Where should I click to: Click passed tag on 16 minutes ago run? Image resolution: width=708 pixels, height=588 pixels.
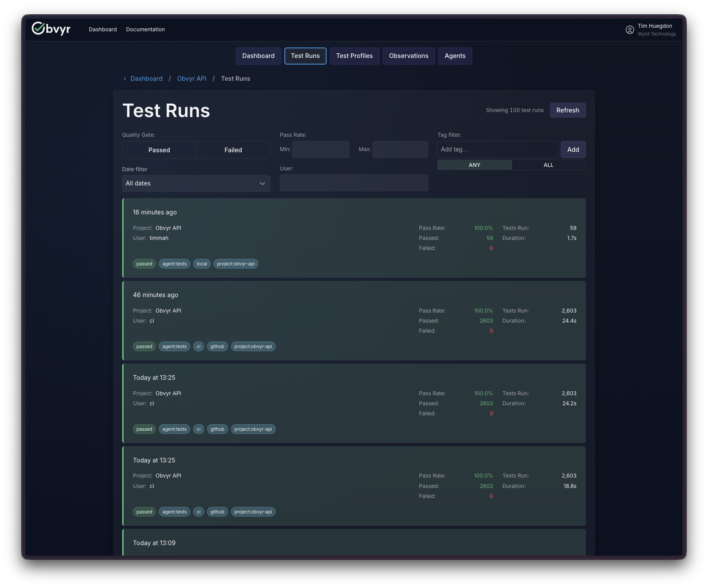pyautogui.click(x=144, y=264)
